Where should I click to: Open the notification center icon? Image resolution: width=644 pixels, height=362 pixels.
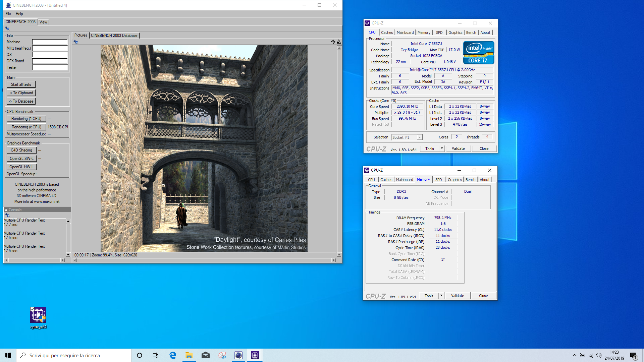(x=634, y=355)
